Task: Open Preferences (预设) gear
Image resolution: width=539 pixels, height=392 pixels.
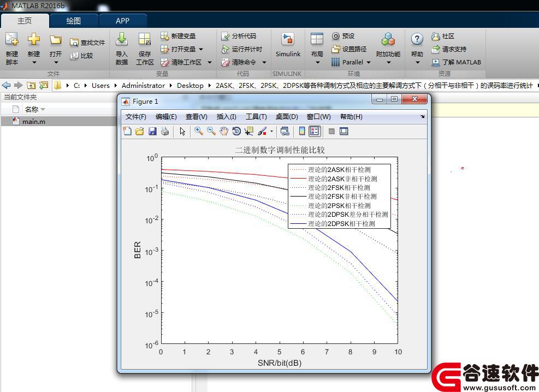Action: (343, 36)
